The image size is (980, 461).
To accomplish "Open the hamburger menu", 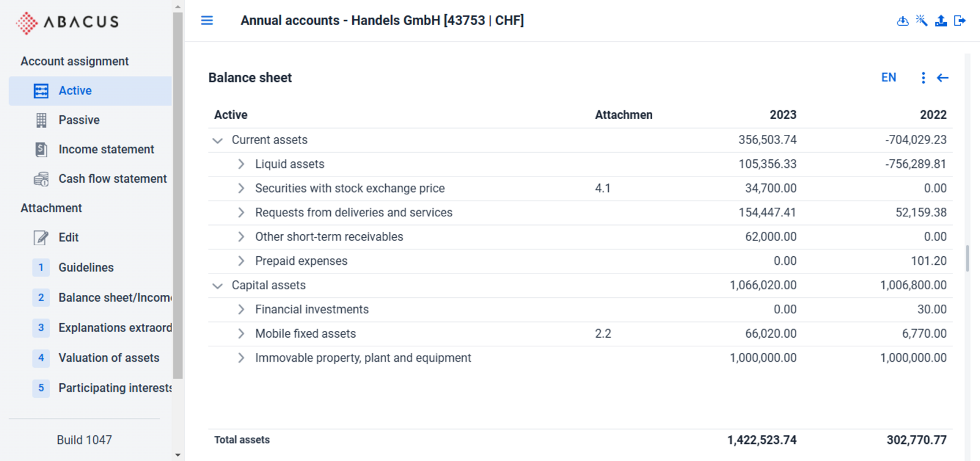I will (x=207, y=20).
